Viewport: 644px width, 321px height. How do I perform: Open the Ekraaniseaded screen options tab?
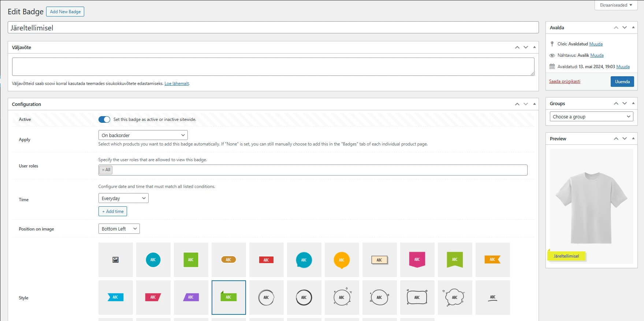(616, 5)
